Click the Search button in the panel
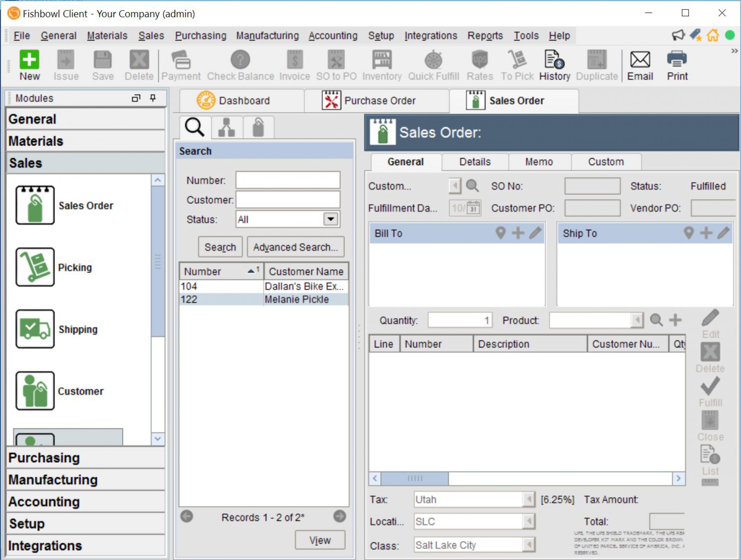The width and height of the screenshot is (741, 560). (x=220, y=247)
